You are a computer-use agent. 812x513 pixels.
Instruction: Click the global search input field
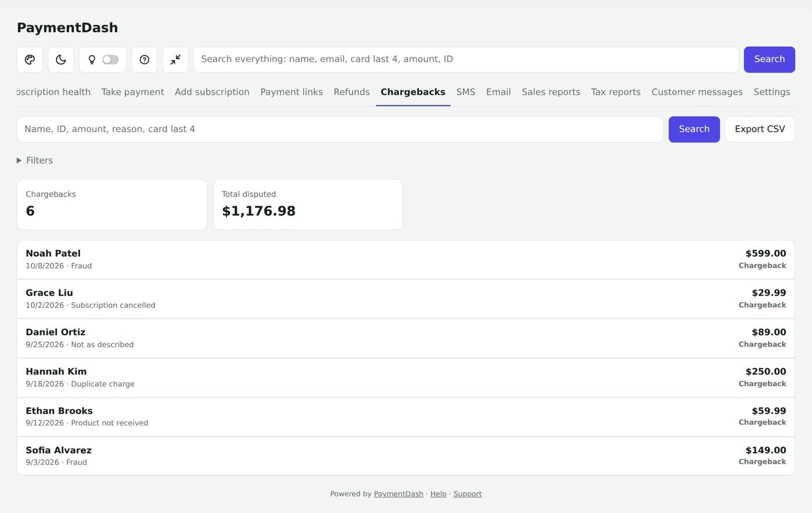466,60
